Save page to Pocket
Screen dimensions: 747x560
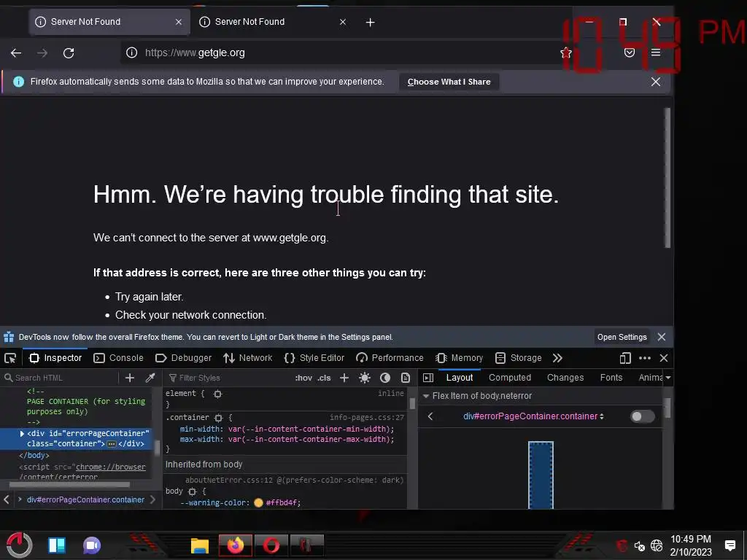tap(630, 52)
